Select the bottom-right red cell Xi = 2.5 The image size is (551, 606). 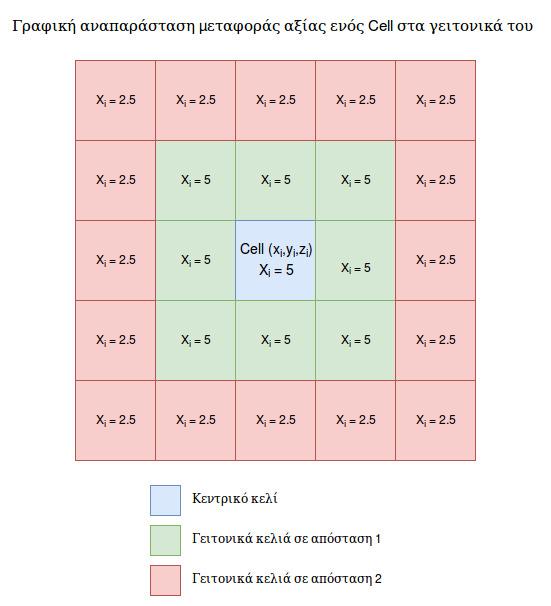coord(435,420)
